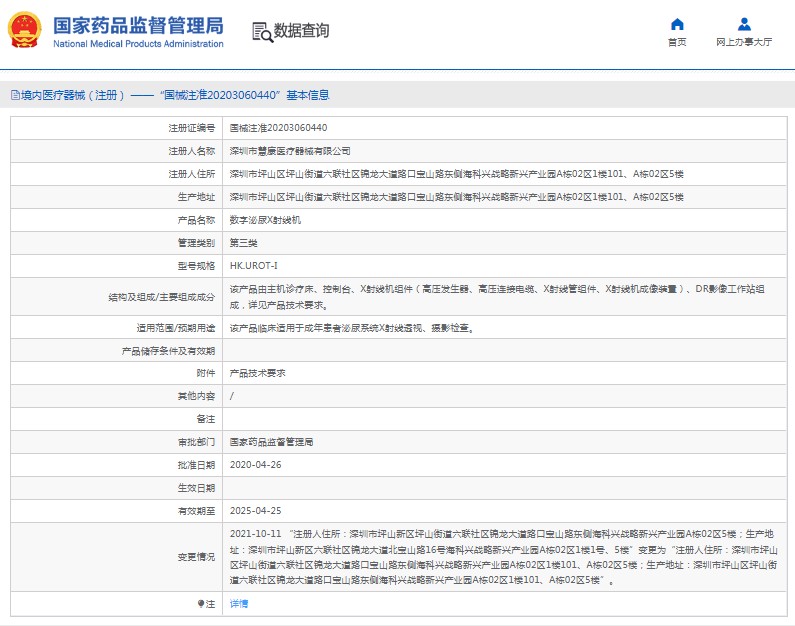Click the document icon before 境内医疗器械
The height and width of the screenshot is (626, 795).
click(x=15, y=95)
